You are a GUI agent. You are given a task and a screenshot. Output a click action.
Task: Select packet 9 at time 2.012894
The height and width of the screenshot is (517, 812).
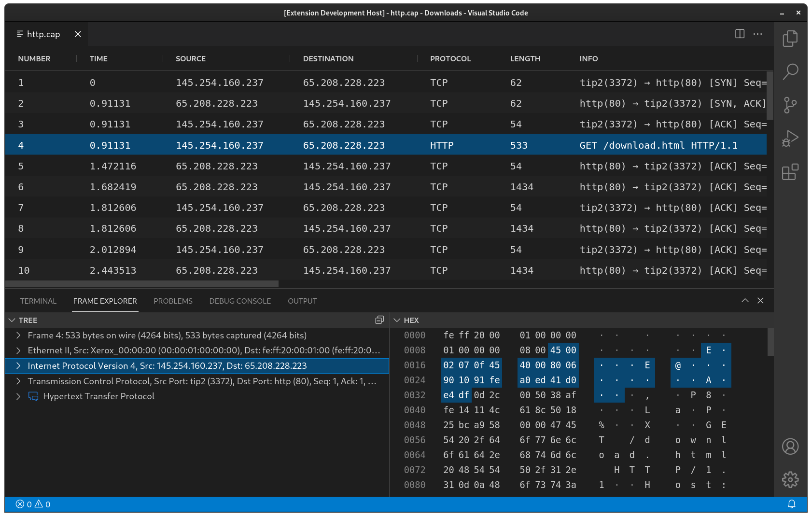pos(386,250)
